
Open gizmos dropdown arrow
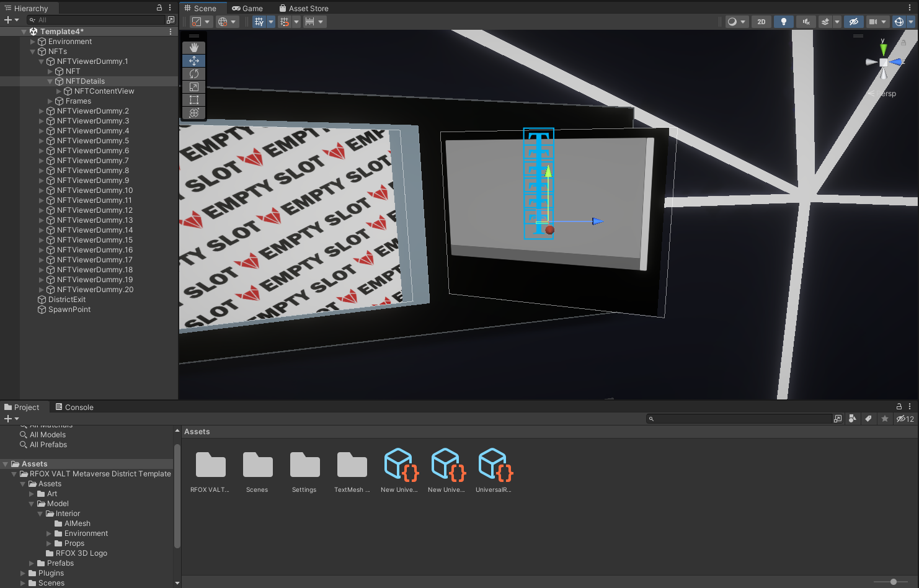pyautogui.click(x=911, y=22)
